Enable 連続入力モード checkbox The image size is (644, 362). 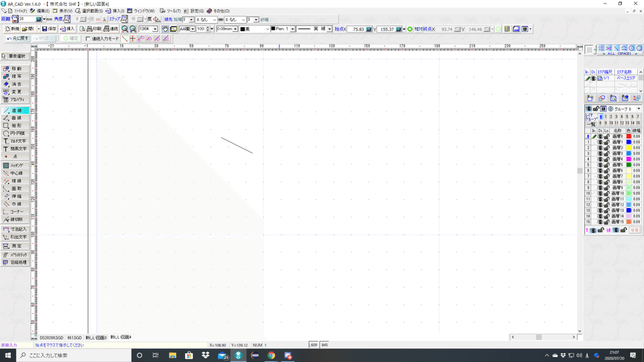click(x=89, y=39)
